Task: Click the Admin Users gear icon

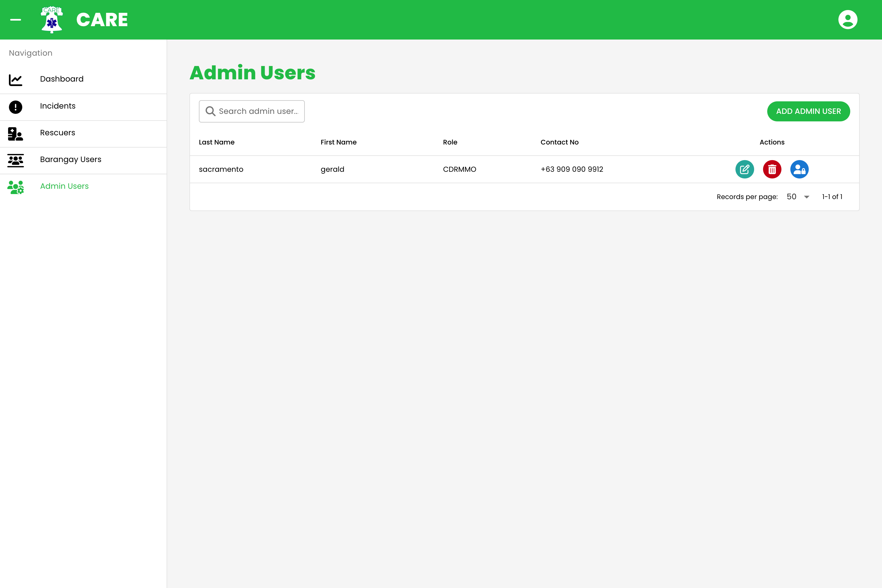Action: tap(15, 187)
